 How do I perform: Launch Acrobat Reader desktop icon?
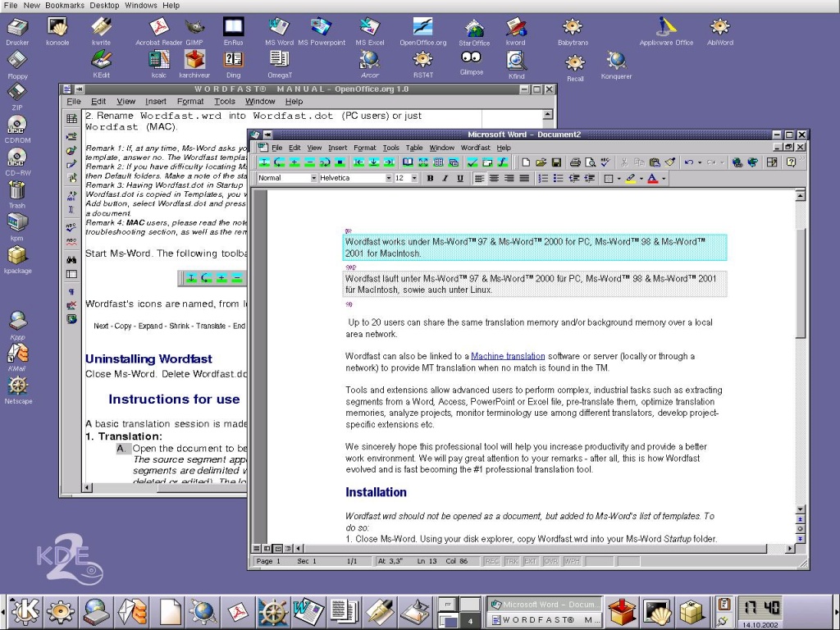tap(159, 32)
